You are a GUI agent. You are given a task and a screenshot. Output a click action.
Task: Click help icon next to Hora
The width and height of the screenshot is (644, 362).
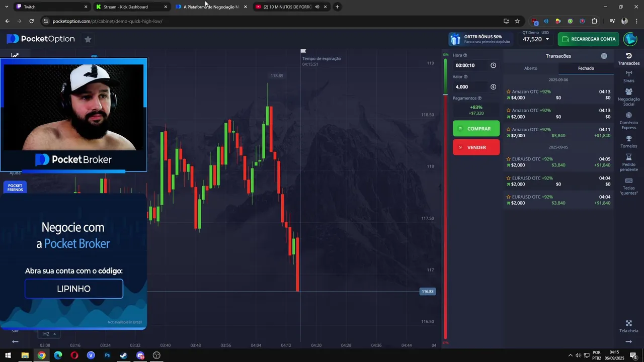[465, 55]
